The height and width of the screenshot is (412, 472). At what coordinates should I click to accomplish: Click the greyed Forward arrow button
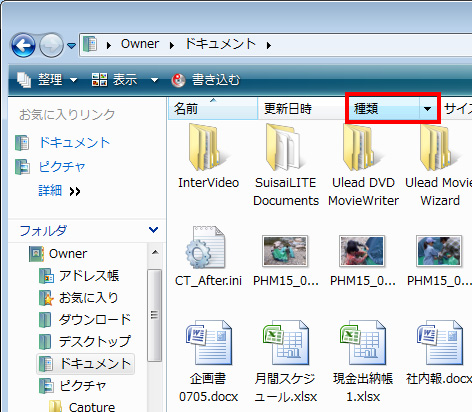[x=51, y=45]
